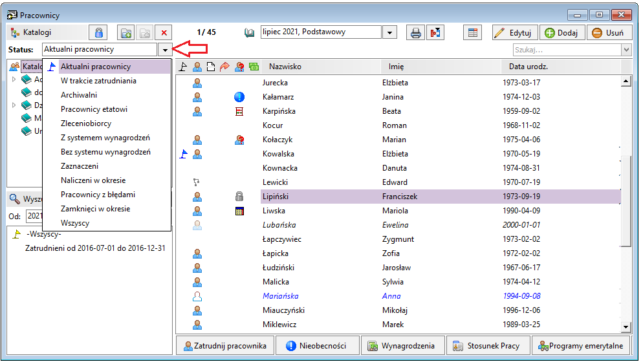Click in the Szukaj search field
The width and height of the screenshot is (643, 364).
click(x=567, y=50)
